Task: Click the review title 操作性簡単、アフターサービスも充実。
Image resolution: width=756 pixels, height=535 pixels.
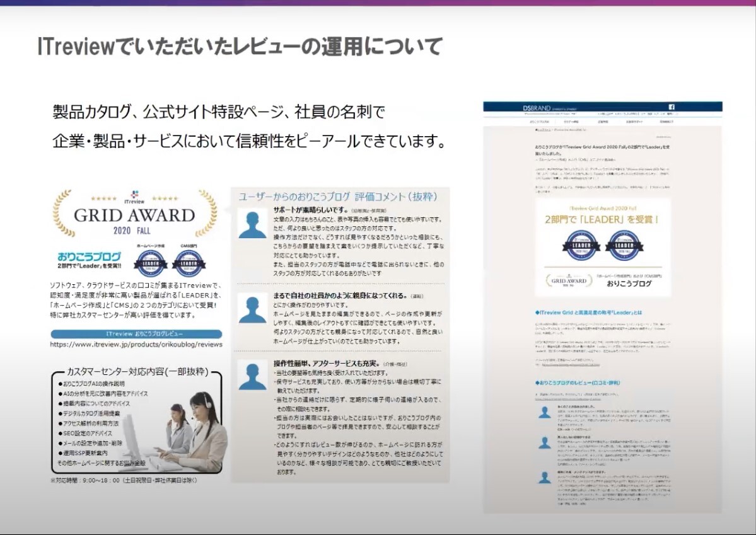Action: [x=327, y=364]
